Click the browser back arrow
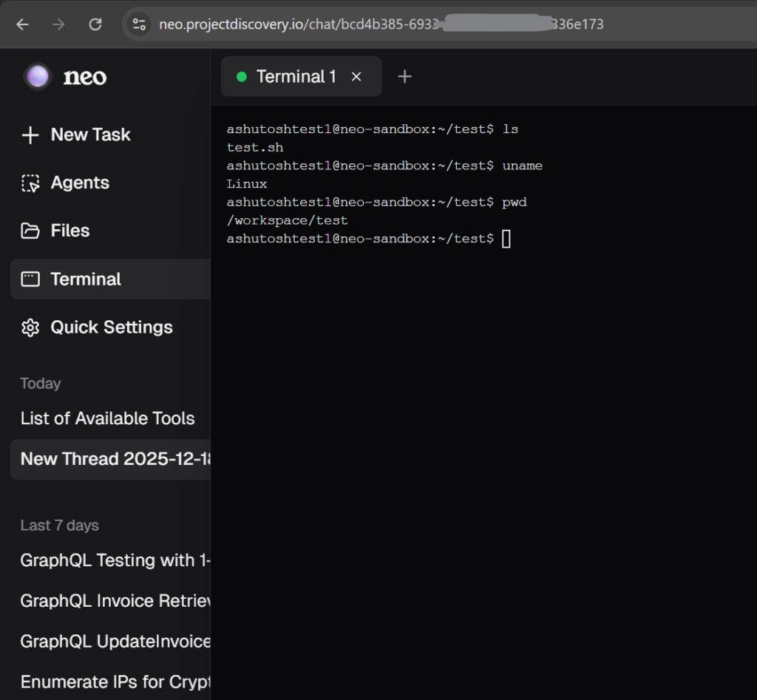 click(x=23, y=24)
